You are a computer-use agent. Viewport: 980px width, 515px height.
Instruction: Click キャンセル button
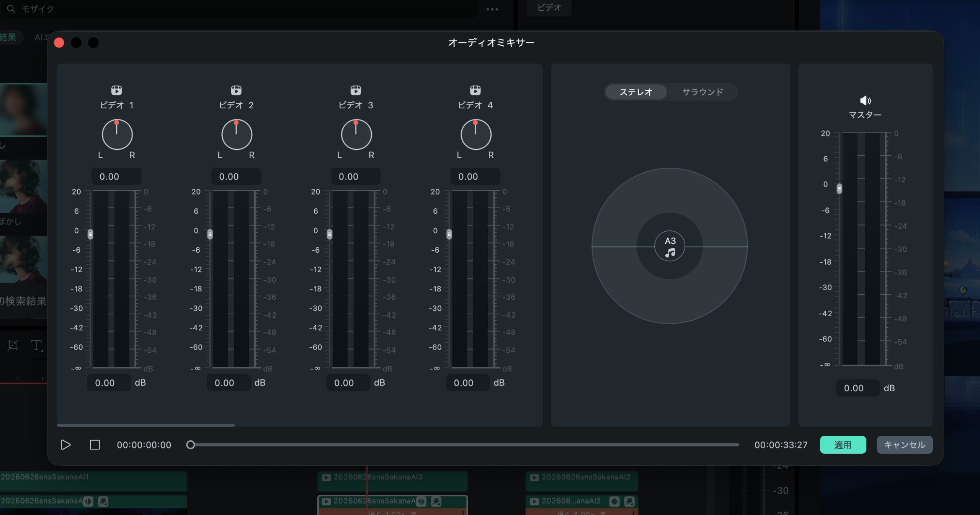(905, 445)
